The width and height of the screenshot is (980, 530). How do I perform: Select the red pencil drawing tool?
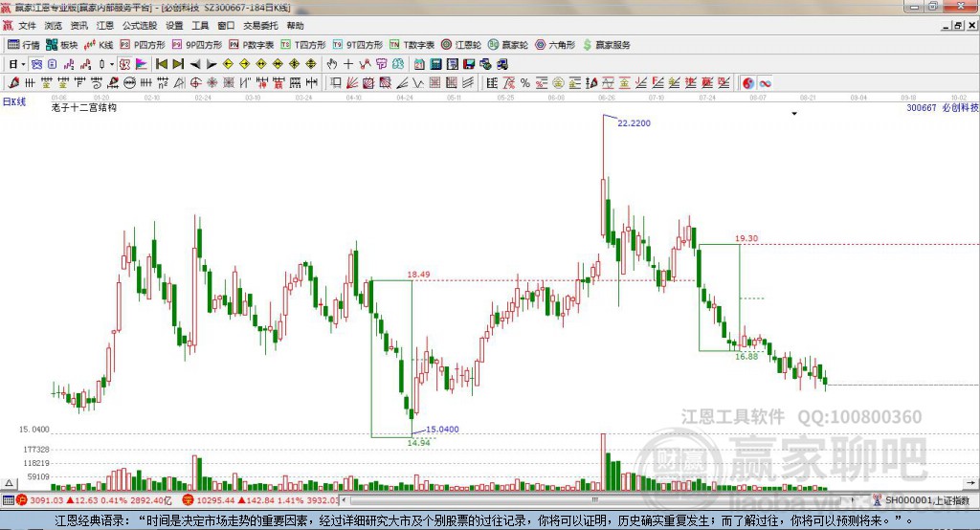(13, 82)
